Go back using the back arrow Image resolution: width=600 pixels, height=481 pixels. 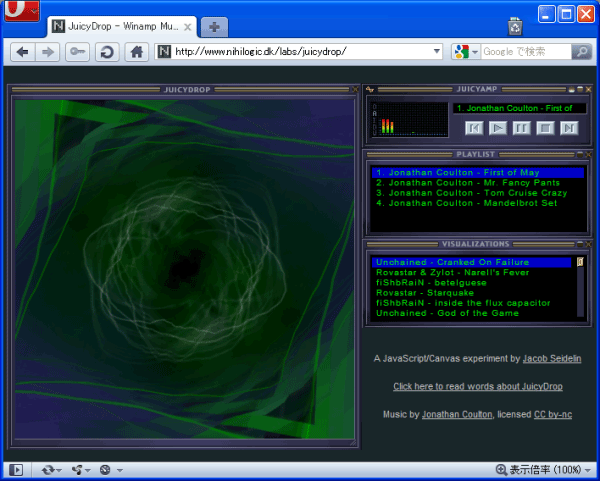(23, 52)
